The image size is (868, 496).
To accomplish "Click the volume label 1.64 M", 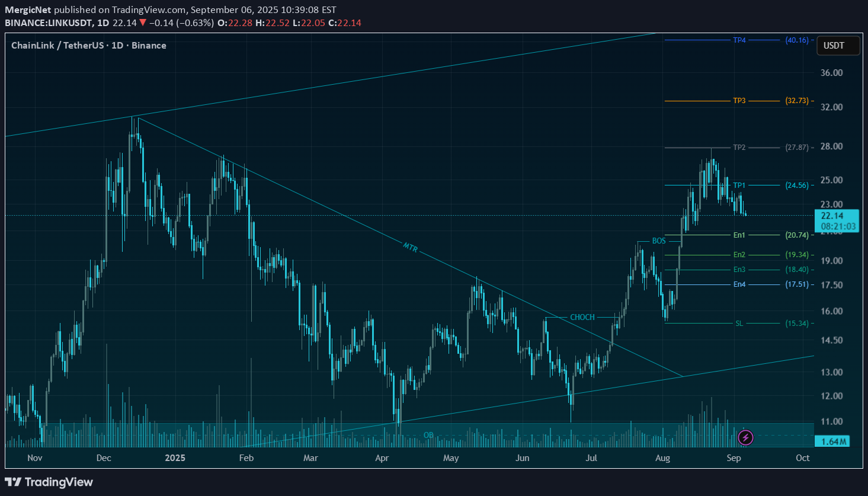I will coord(832,441).
